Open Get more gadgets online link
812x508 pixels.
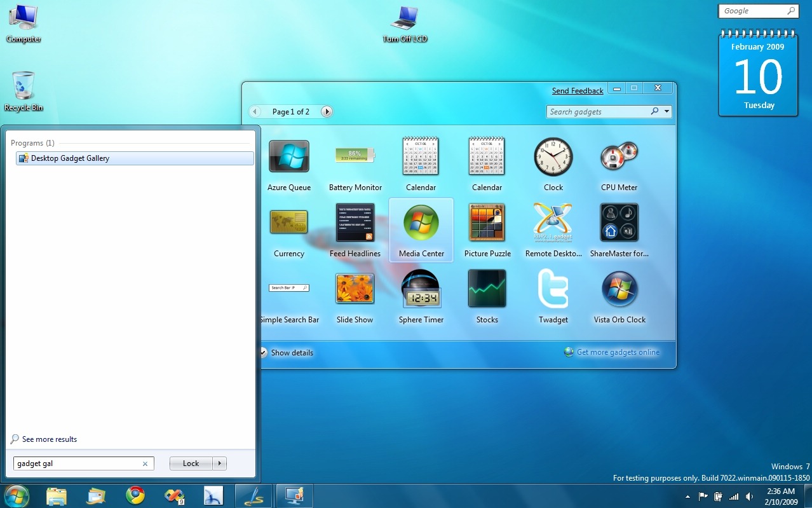pyautogui.click(x=618, y=352)
